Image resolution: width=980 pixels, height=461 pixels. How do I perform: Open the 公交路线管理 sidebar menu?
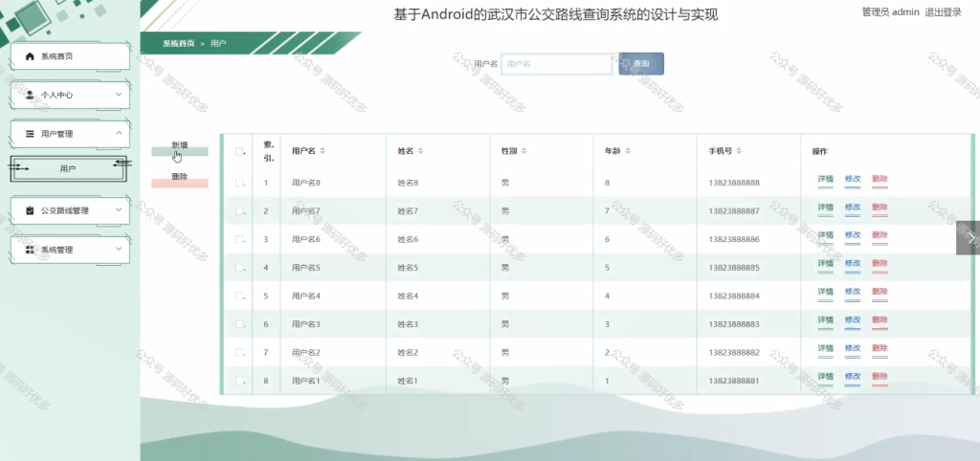tap(70, 210)
